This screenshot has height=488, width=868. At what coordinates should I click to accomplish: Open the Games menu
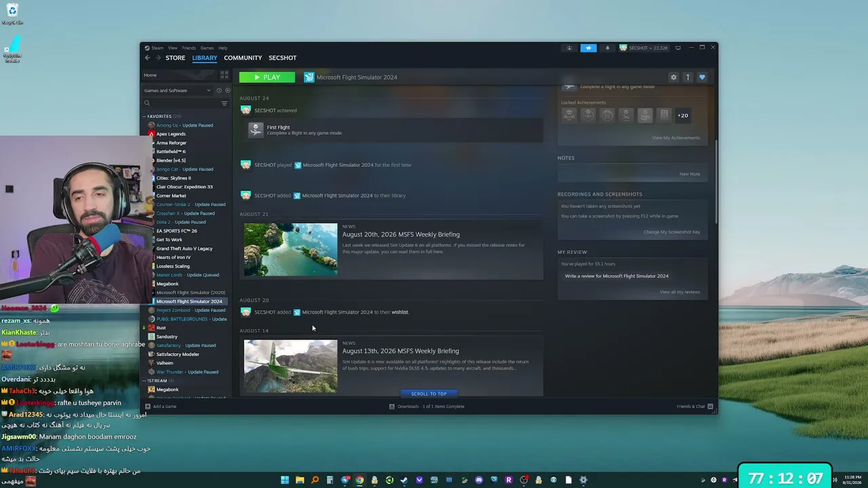coord(207,48)
